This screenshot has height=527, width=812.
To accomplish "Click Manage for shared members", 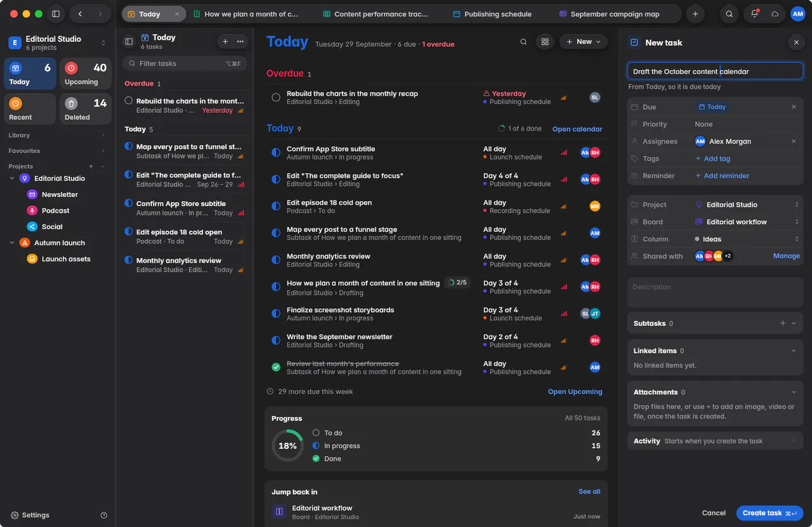I will (x=787, y=256).
